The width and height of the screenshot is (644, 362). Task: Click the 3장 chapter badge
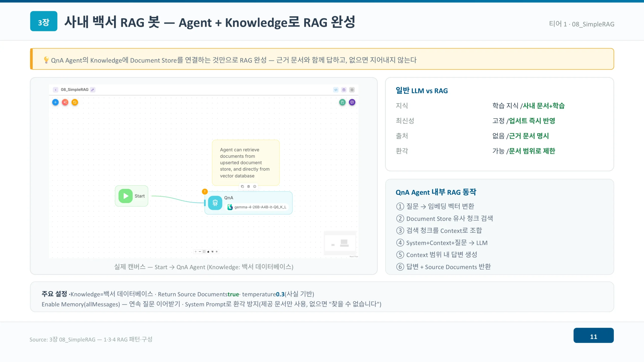tap(44, 21)
